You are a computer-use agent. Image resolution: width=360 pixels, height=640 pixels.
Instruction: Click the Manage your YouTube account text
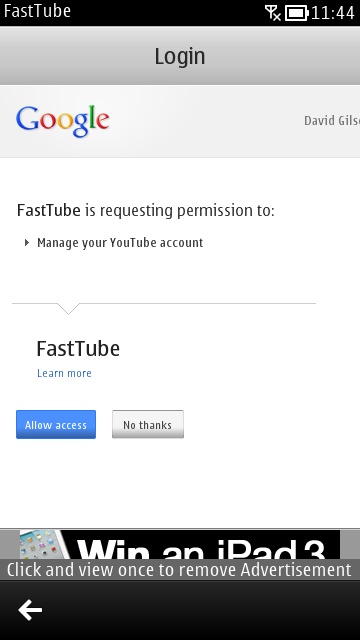(x=120, y=242)
